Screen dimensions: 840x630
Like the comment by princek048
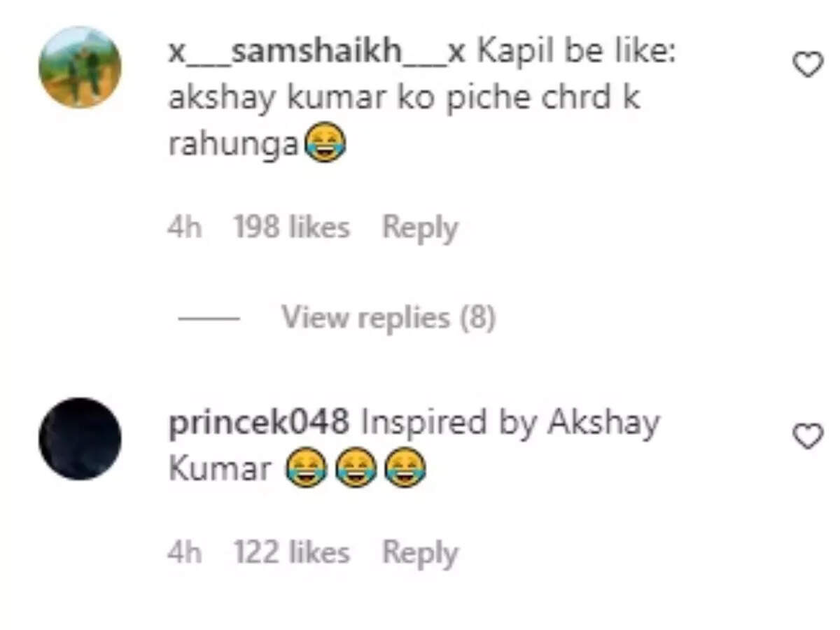click(808, 437)
